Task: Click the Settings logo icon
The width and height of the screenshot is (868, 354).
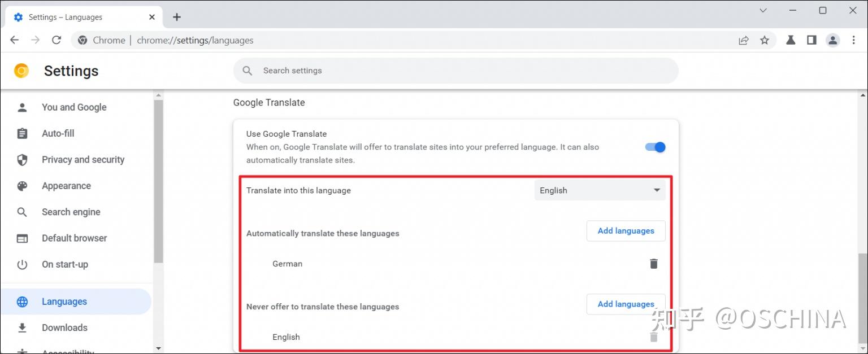Action: click(x=21, y=71)
